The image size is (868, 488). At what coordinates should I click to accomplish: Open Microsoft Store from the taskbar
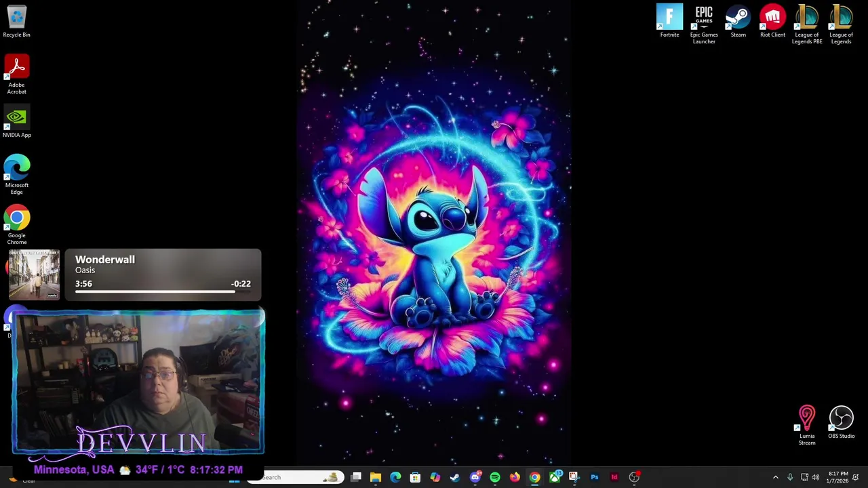coord(415,477)
